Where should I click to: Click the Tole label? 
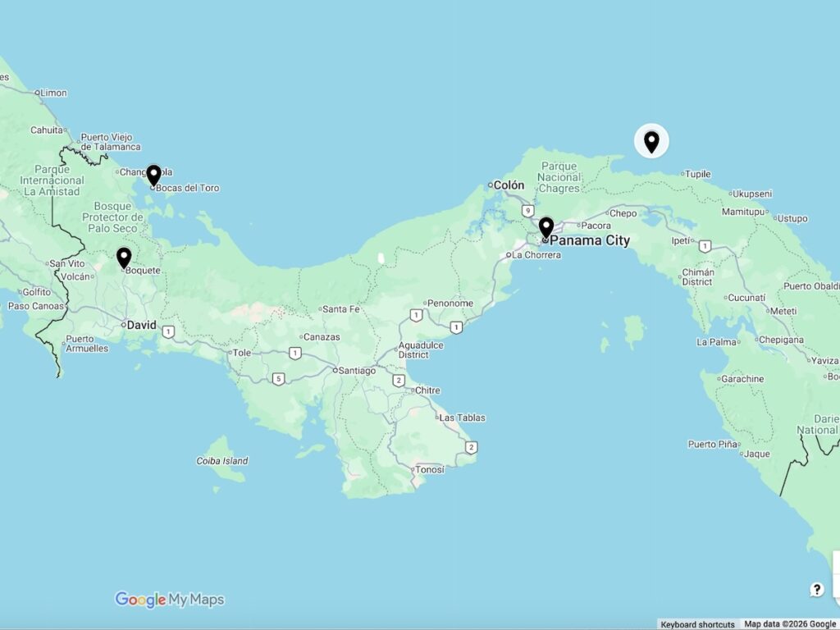[x=242, y=353]
